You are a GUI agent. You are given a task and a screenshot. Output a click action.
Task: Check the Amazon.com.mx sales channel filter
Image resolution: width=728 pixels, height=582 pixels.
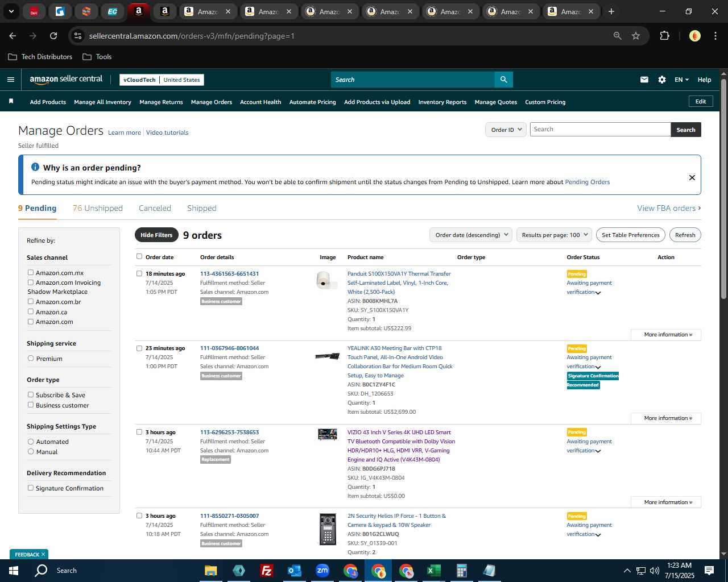(31, 273)
